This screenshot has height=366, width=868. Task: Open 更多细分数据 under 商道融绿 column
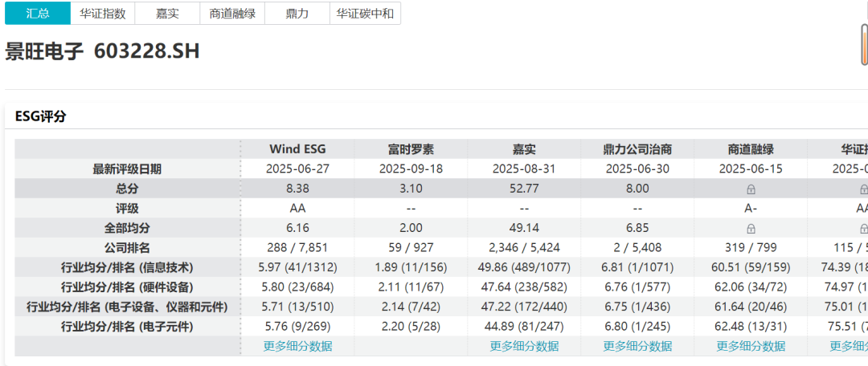coord(751,347)
